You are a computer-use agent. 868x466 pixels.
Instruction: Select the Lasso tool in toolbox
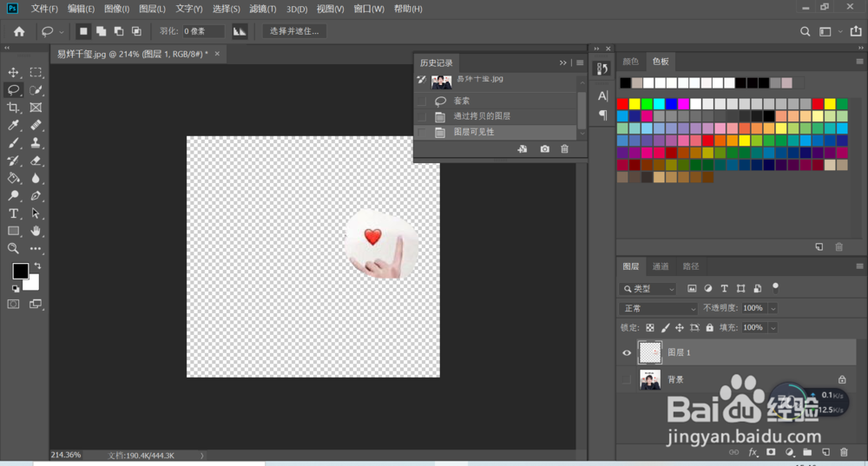pos(13,89)
